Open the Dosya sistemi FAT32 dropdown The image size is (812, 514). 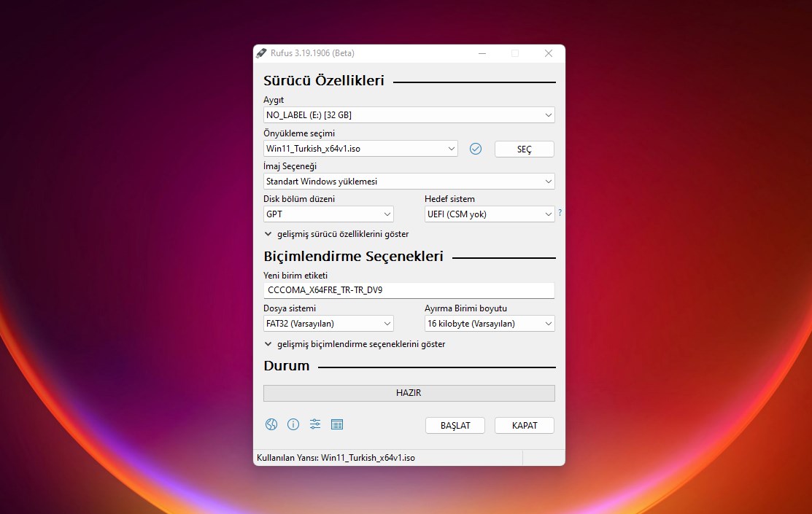coord(328,324)
